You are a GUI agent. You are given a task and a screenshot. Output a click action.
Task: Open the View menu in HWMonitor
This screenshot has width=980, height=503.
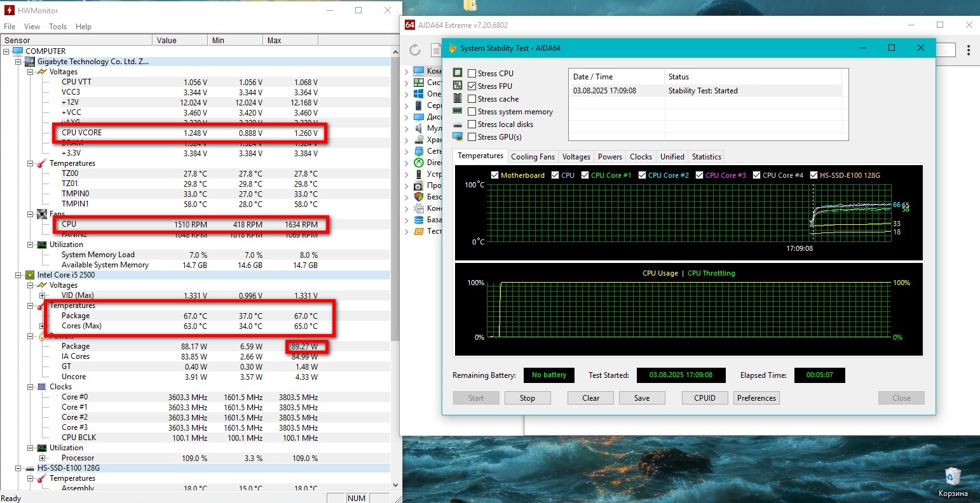(32, 27)
